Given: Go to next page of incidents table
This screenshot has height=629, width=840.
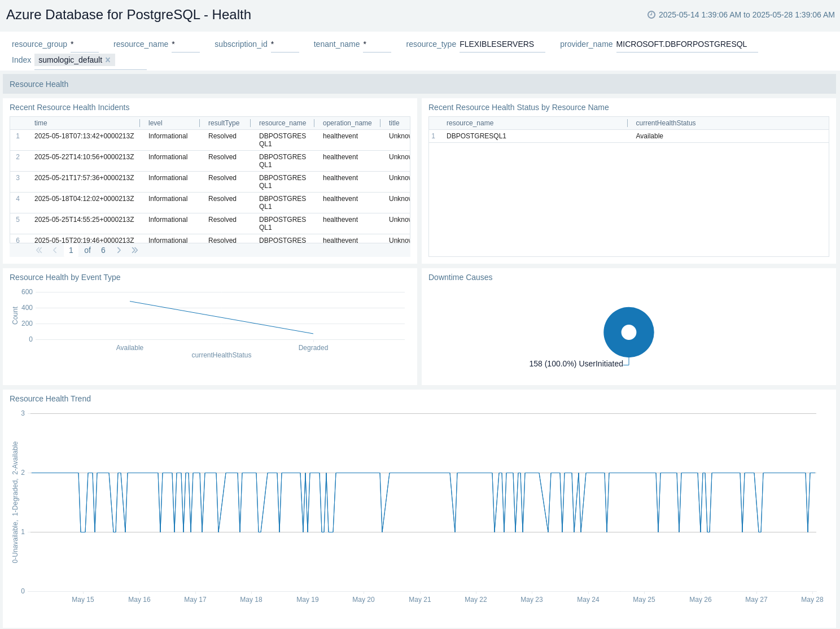Looking at the screenshot, I should pyautogui.click(x=119, y=250).
